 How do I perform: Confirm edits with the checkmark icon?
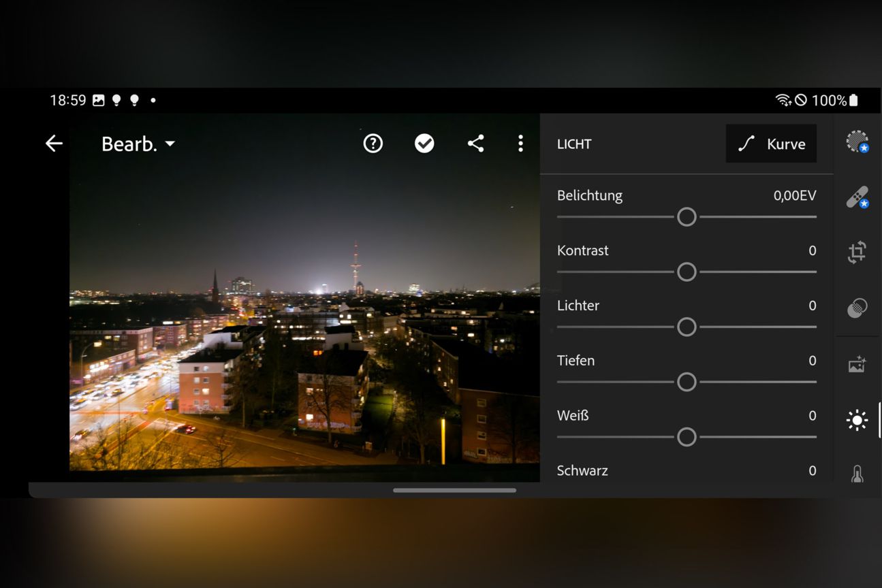click(x=424, y=143)
